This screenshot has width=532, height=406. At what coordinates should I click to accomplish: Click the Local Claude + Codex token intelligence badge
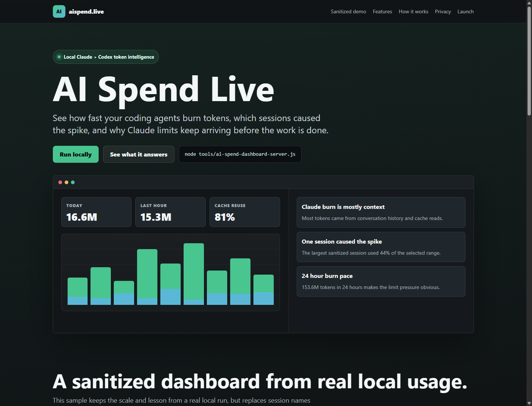click(x=106, y=57)
